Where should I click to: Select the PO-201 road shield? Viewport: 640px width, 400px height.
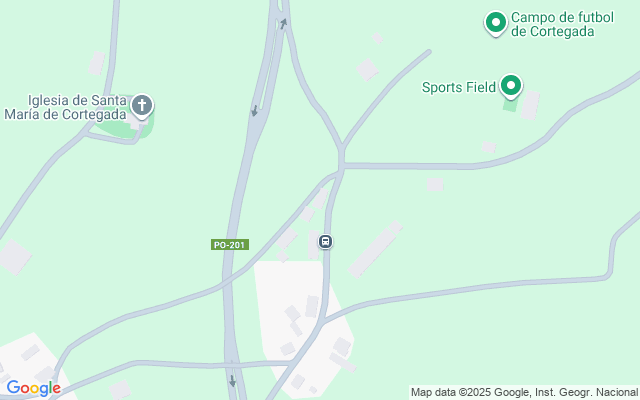(x=230, y=245)
